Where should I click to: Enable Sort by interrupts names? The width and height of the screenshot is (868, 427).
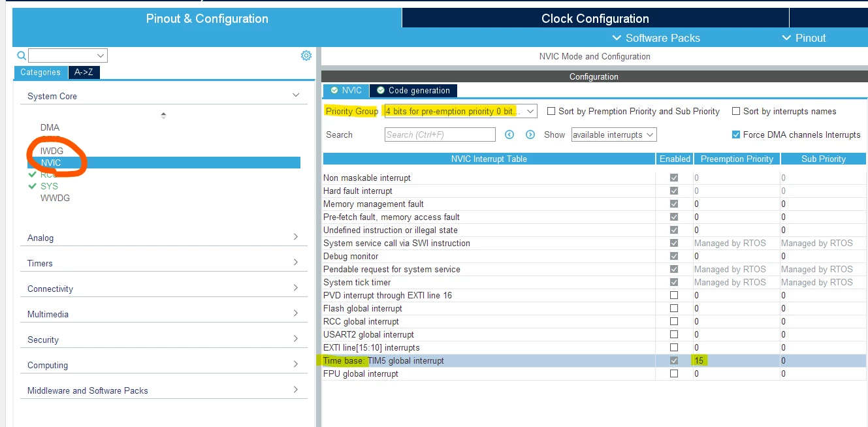(736, 112)
